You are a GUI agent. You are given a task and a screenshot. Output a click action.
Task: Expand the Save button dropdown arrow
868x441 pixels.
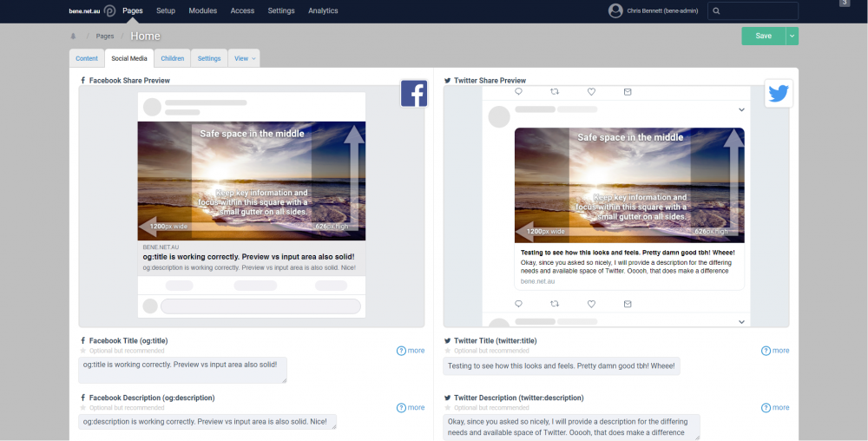792,36
